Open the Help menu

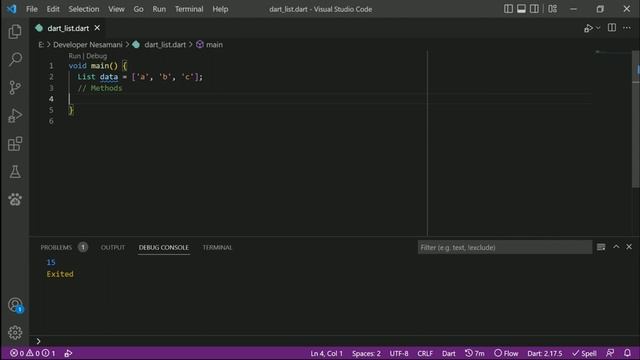pos(220,9)
